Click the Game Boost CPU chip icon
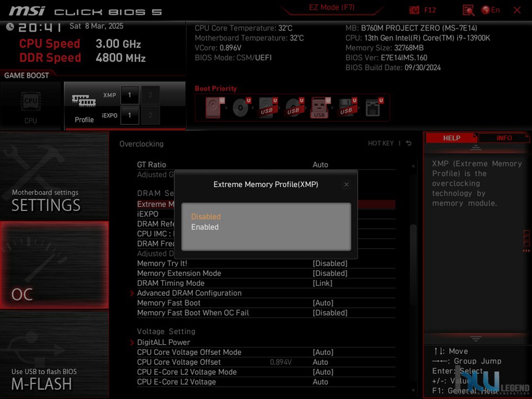The image size is (532, 399). pos(30,101)
